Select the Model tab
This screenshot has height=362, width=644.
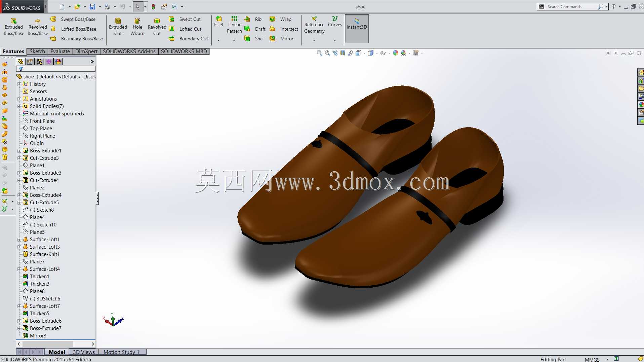57,352
